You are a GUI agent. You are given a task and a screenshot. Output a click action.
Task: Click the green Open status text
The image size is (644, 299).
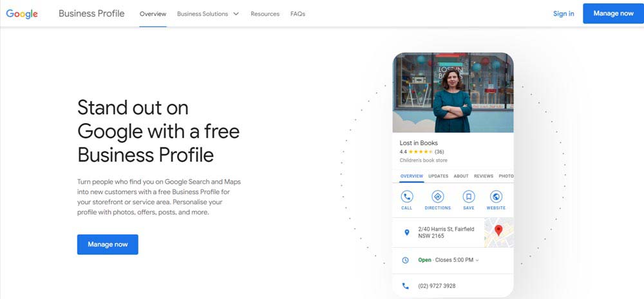click(x=424, y=260)
